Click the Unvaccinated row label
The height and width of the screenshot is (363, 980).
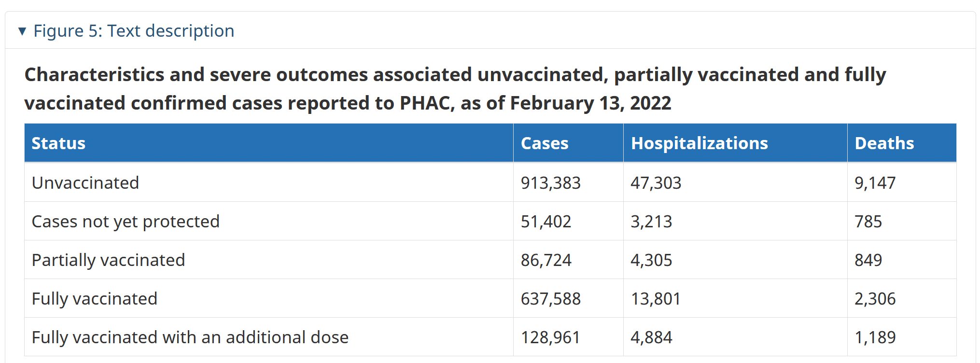coord(85,183)
